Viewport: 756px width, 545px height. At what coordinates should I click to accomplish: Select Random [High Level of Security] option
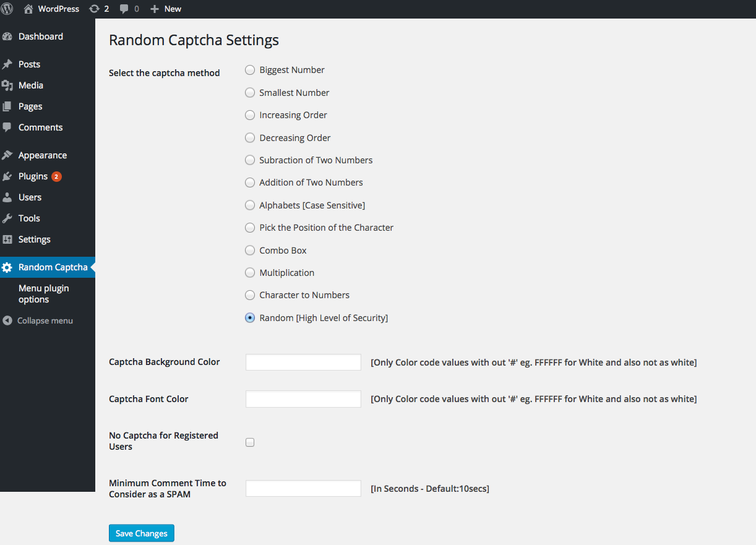[250, 318]
